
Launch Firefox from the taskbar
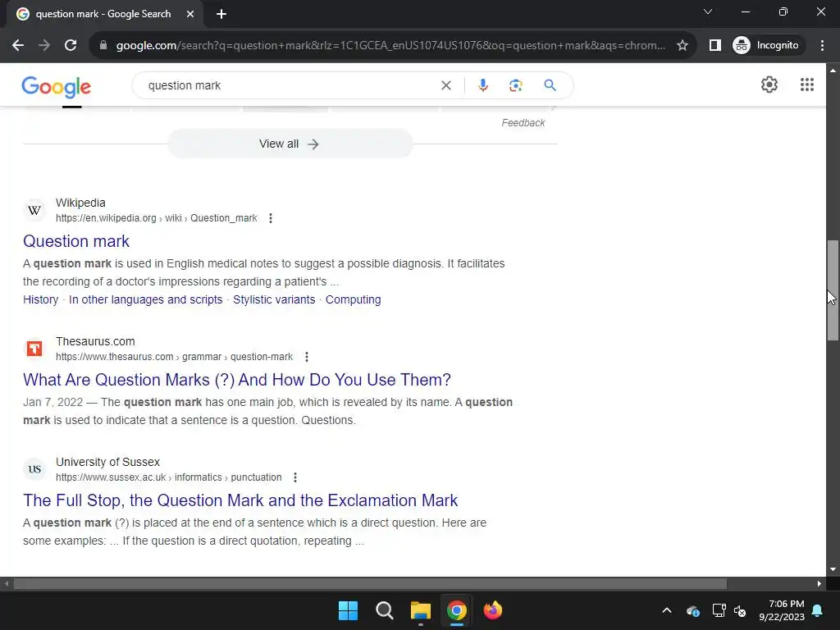[x=493, y=610]
